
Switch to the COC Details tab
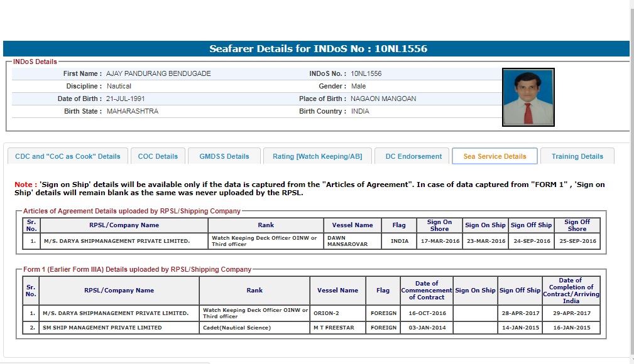click(158, 156)
